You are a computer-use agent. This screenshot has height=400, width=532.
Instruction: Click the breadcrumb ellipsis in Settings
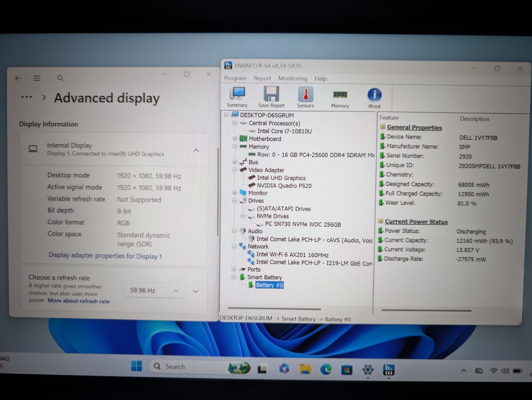tap(27, 97)
